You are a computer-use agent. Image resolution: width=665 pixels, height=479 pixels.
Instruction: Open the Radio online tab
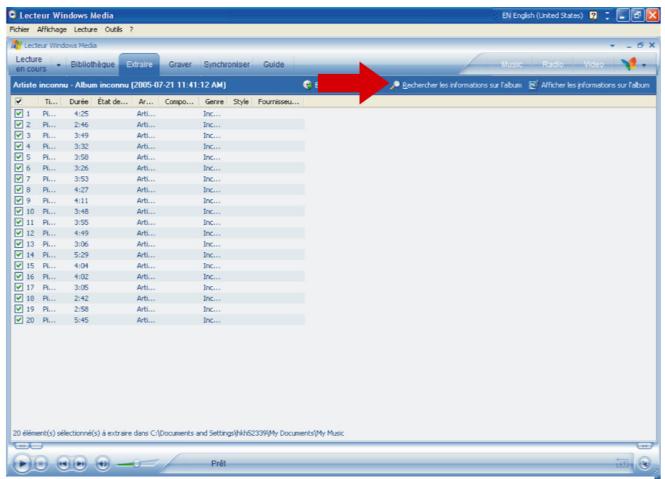(552, 65)
